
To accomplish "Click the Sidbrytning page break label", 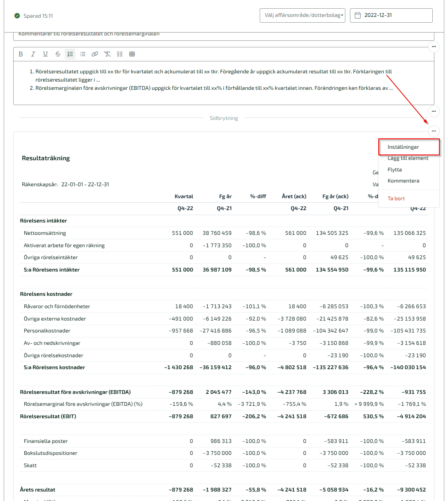I will coord(224,118).
